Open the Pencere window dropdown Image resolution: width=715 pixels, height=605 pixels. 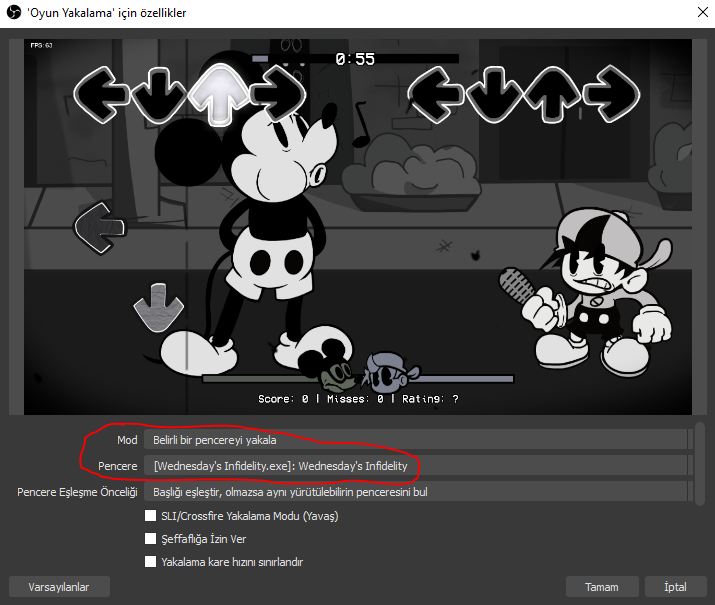(x=418, y=466)
